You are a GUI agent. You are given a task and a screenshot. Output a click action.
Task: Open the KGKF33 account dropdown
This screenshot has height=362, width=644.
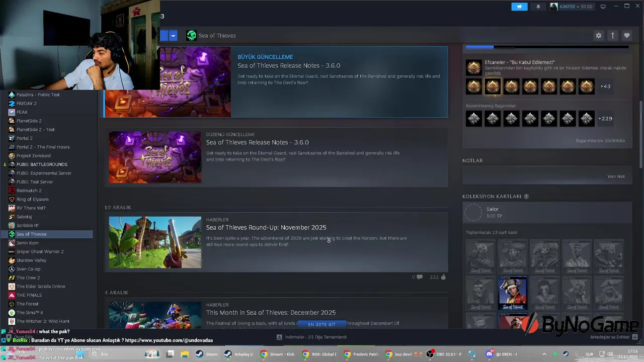(571, 7)
